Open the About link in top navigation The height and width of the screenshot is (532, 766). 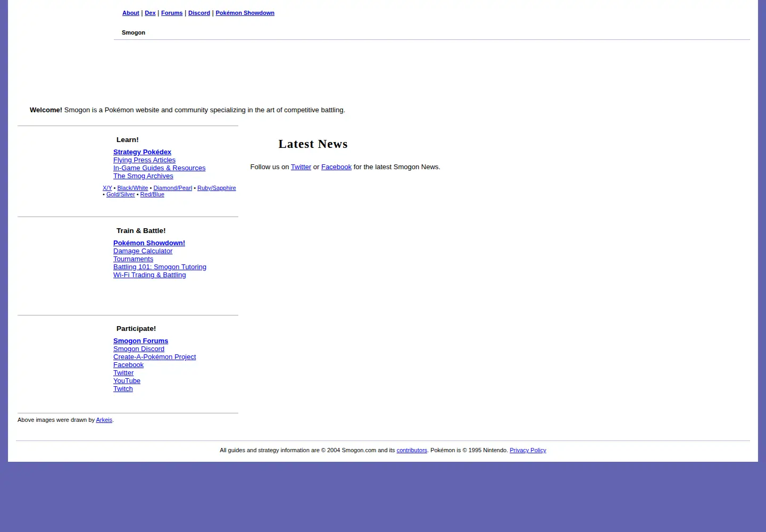pyautogui.click(x=131, y=13)
